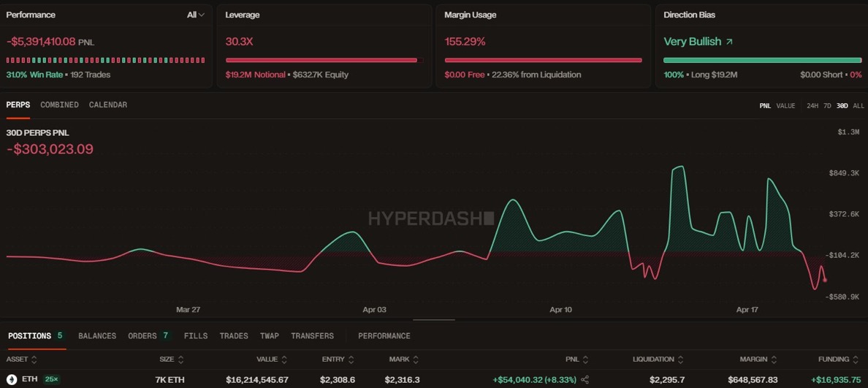Sort positions by Margin column arrows
This screenshot has width=868, height=388.
tap(774, 360)
